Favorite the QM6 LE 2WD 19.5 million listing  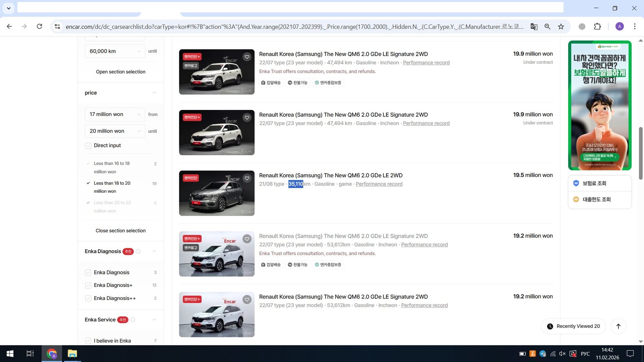click(247, 178)
